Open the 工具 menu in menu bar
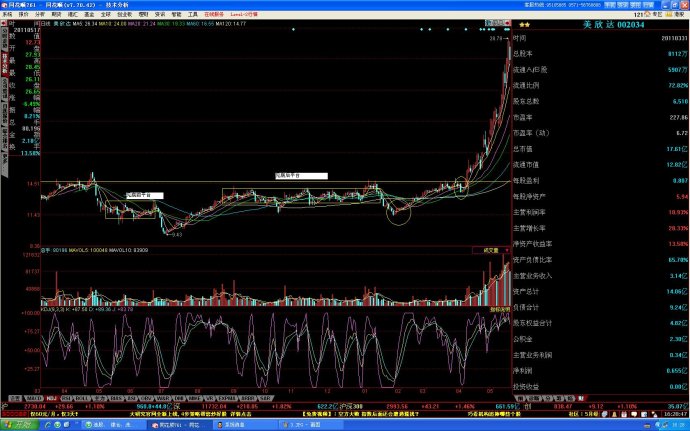This screenshot has width=690, height=431. pyautogui.click(x=193, y=15)
